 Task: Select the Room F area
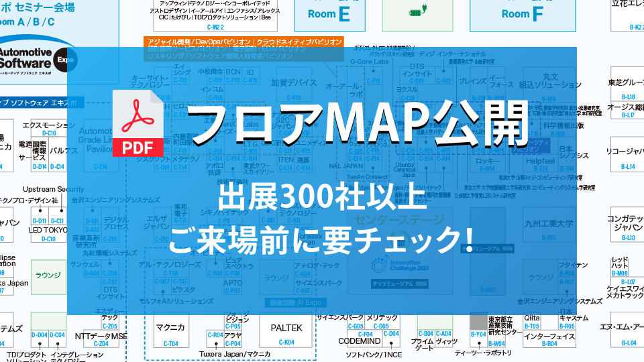[524, 13]
